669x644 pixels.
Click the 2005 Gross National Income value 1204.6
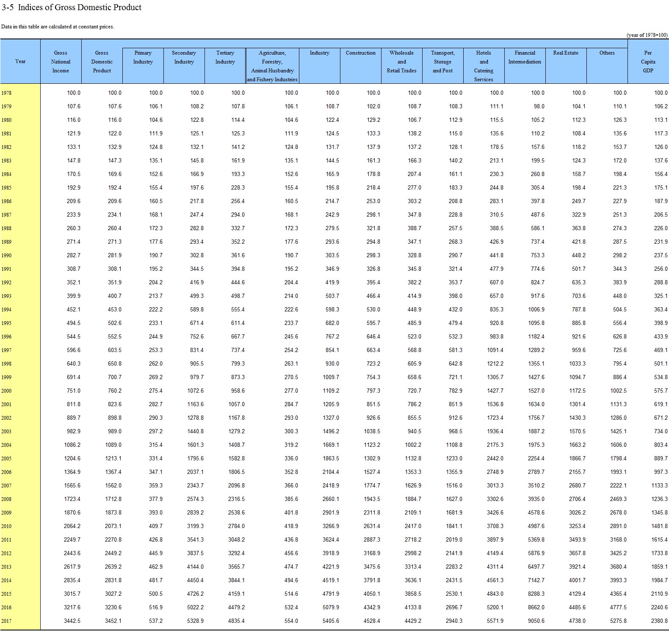pyautogui.click(x=72, y=458)
